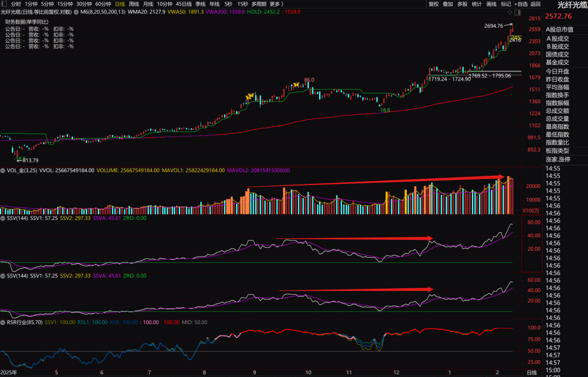The height and width of the screenshot is (377, 588).
Task: Click the 光纤光缆(日线.等比前复权.对数) chart title
Action: click(x=36, y=12)
